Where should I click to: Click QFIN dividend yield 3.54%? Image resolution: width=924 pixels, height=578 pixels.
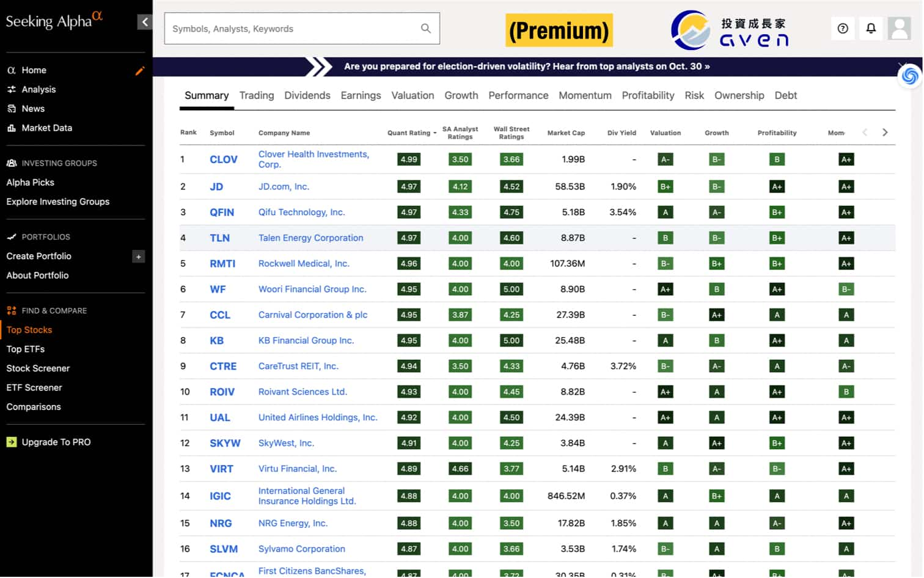point(623,213)
